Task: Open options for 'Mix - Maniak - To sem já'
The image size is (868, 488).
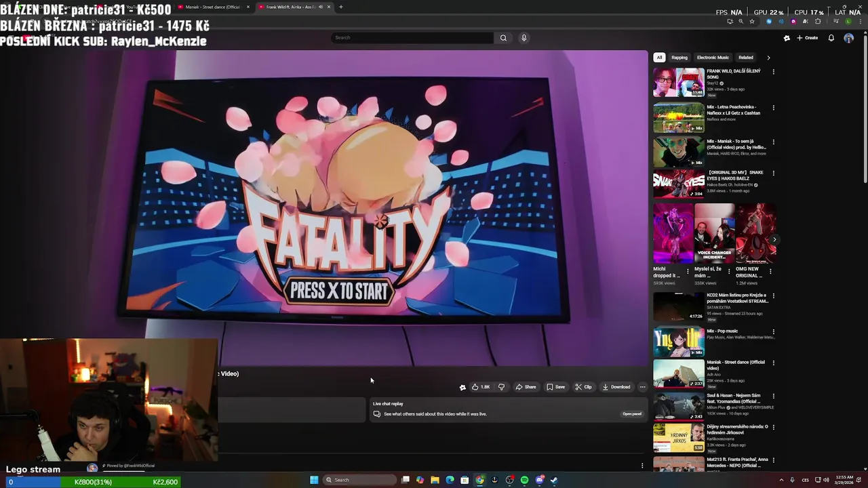Action: click(773, 142)
